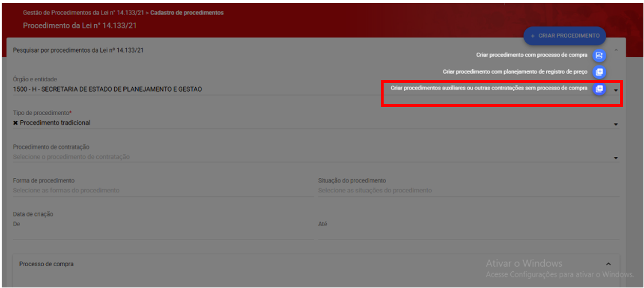This screenshot has height=288, width=644.
Task: Collapse the Pesquisar por procedimentos panel chevron
Action: coord(616,50)
